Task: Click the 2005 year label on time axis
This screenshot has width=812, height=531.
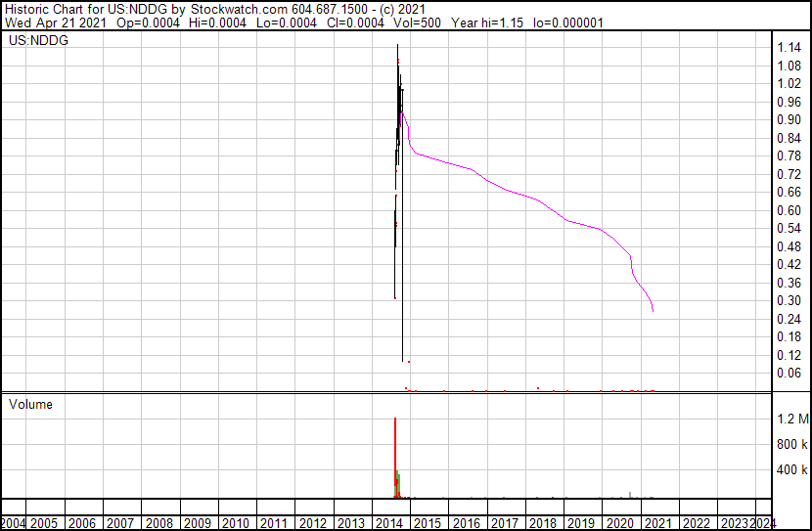Action: click(44, 523)
